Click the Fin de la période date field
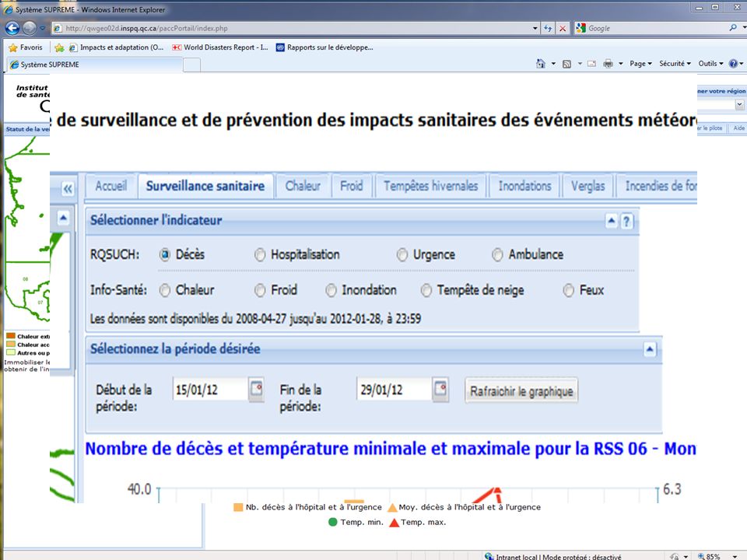This screenshot has height=560, width=747. pos(395,390)
